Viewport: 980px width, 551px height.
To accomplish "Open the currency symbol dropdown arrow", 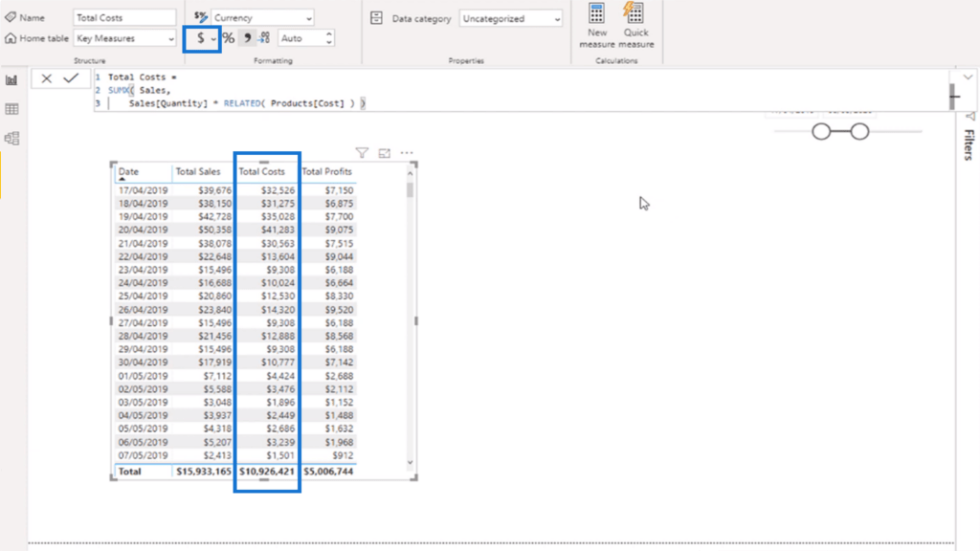I will 213,39.
